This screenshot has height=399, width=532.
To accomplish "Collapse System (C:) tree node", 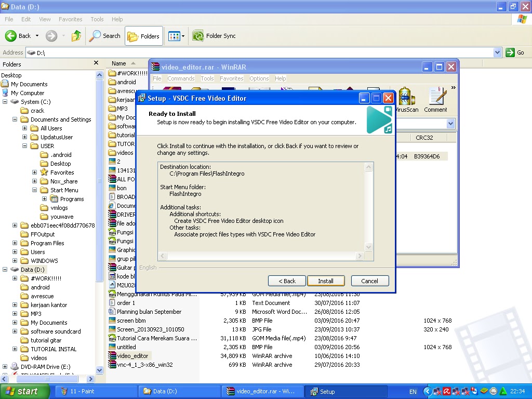I will click(5, 102).
